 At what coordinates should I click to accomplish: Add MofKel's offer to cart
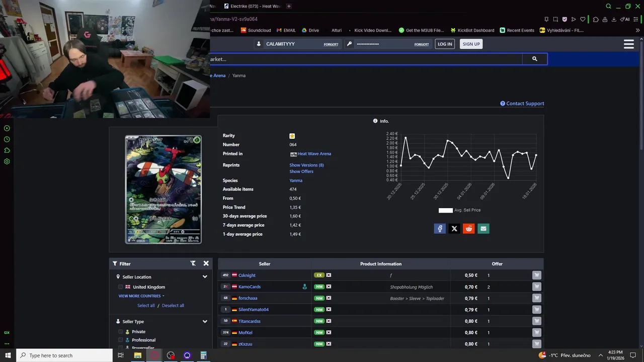click(537, 332)
